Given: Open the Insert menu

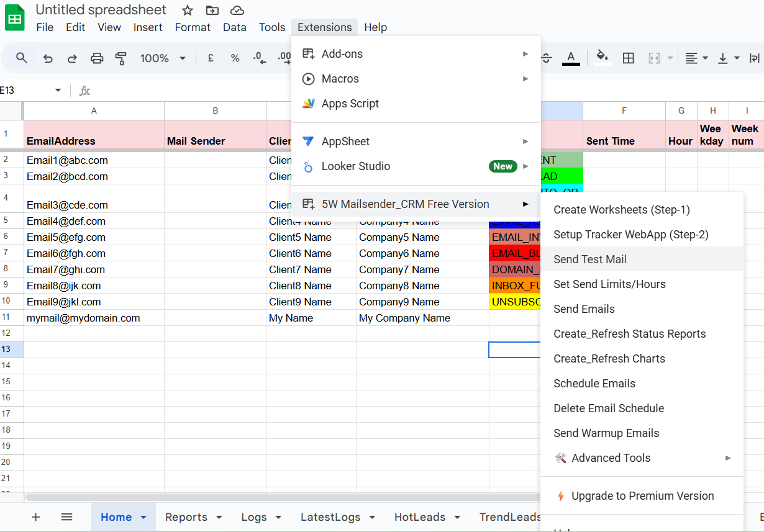Looking at the screenshot, I should click(148, 27).
